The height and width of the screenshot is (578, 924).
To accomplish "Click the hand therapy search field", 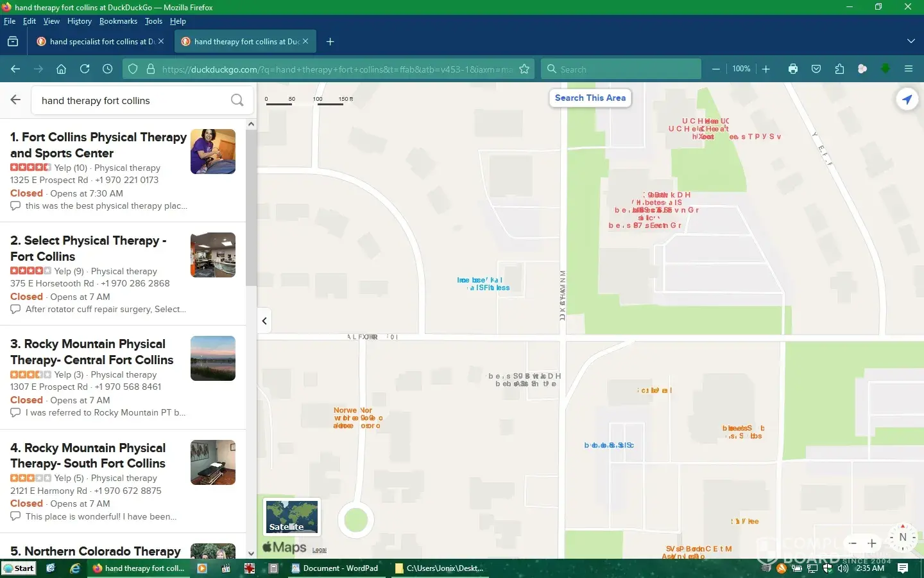I will point(132,101).
